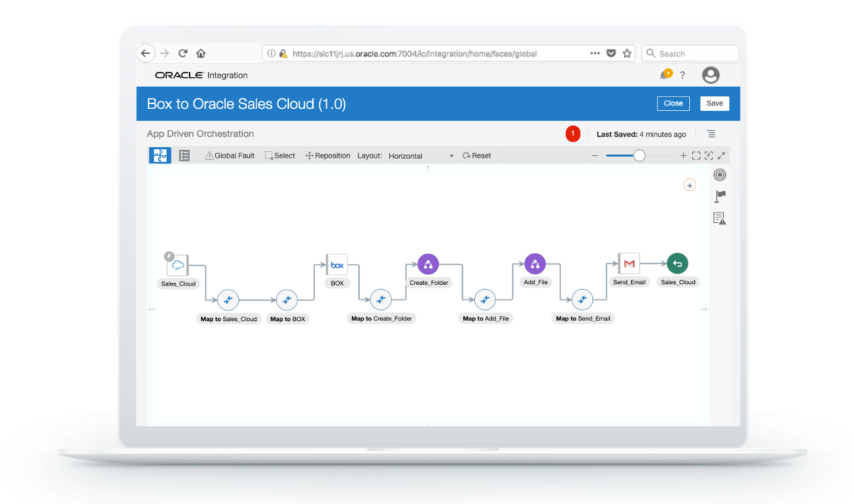This screenshot has height=504, width=854.
Task: Toggle the Select tool
Action: coord(280,156)
